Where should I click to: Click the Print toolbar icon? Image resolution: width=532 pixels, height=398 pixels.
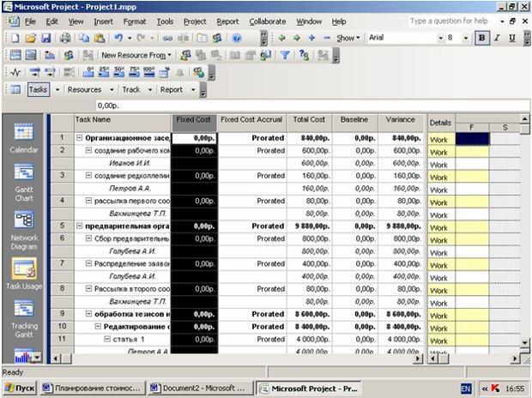(65, 38)
